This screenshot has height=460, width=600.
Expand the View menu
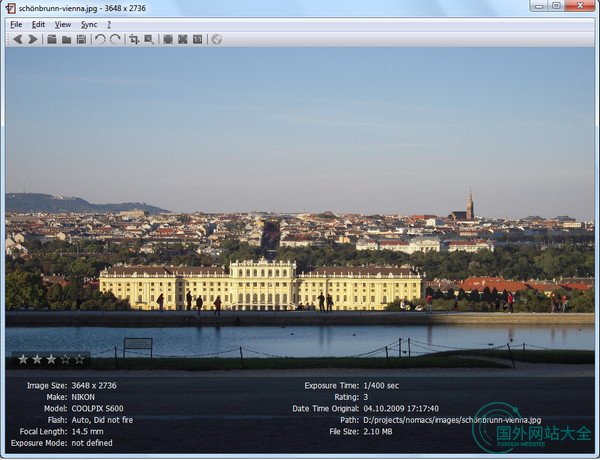click(63, 24)
